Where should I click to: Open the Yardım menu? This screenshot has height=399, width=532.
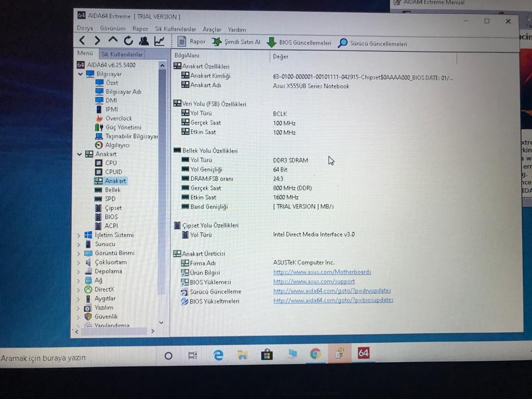point(237,30)
